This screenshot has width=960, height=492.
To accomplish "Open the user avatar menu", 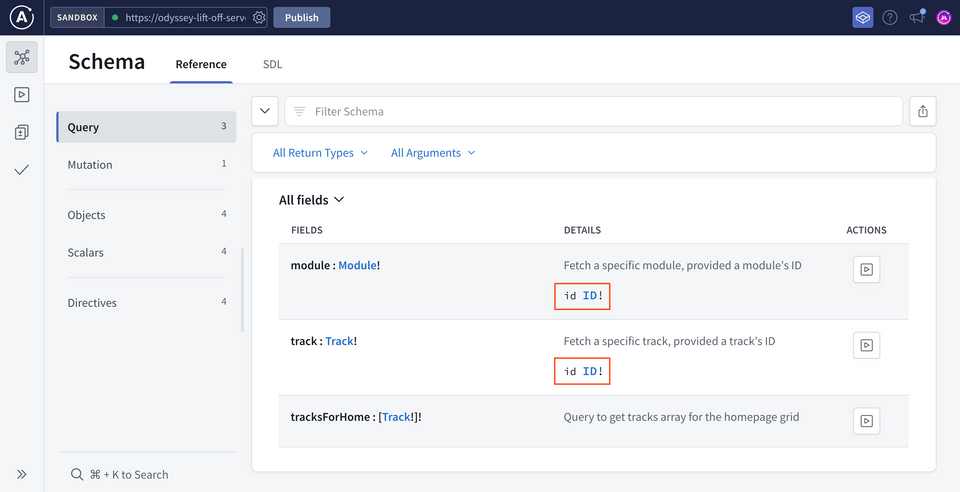I will click(943, 18).
